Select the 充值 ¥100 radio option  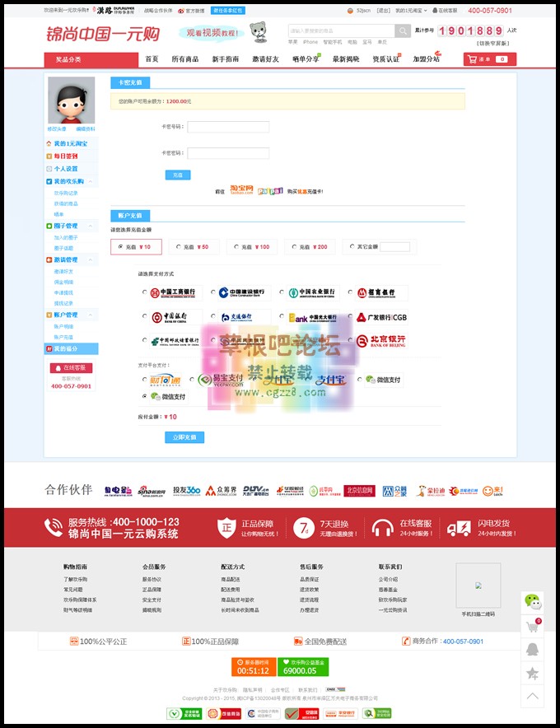(x=236, y=246)
